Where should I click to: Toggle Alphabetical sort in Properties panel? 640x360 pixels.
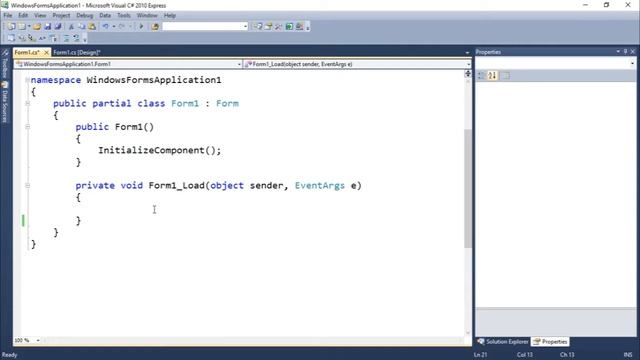point(492,76)
